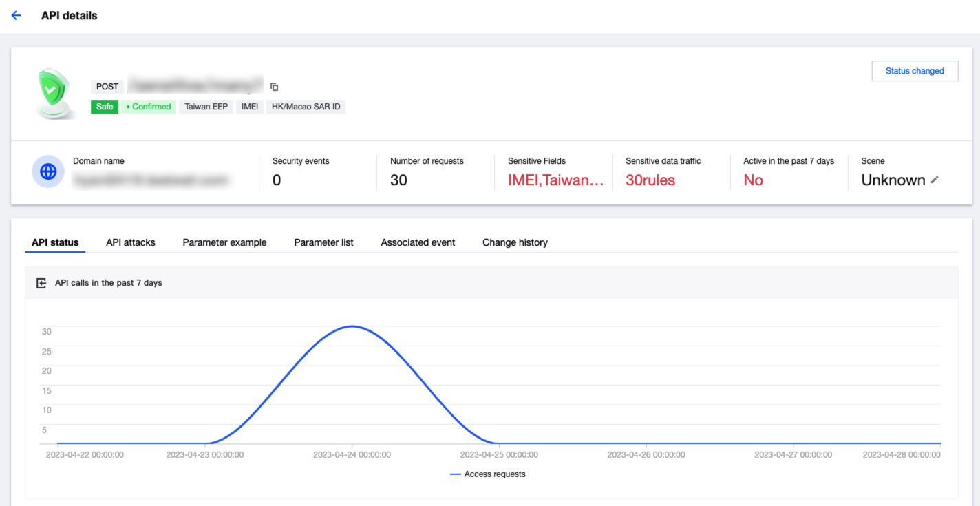This screenshot has height=506, width=980.
Task: Click the truncated IMEI,Taiwan sensitive fields value
Action: [x=555, y=180]
